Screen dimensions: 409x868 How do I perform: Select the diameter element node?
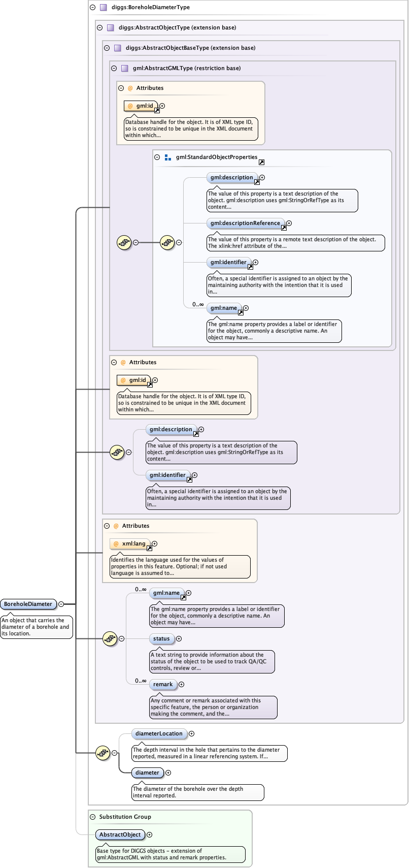[x=147, y=773]
